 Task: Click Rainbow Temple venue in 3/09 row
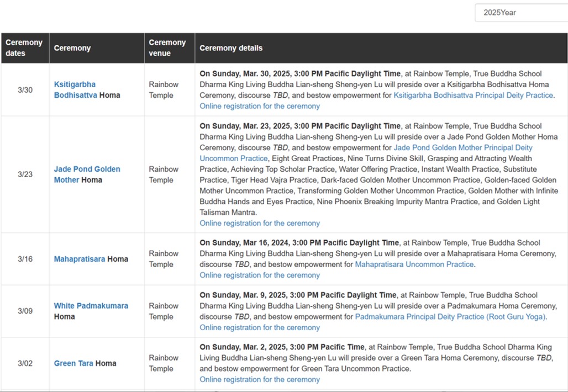pyautogui.click(x=164, y=311)
